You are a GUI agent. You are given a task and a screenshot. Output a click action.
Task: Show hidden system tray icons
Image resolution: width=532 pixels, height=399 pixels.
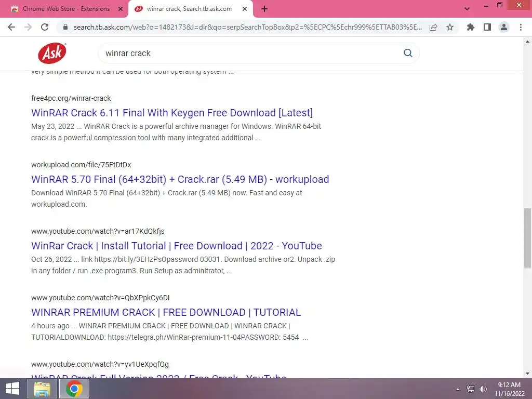pos(458,389)
